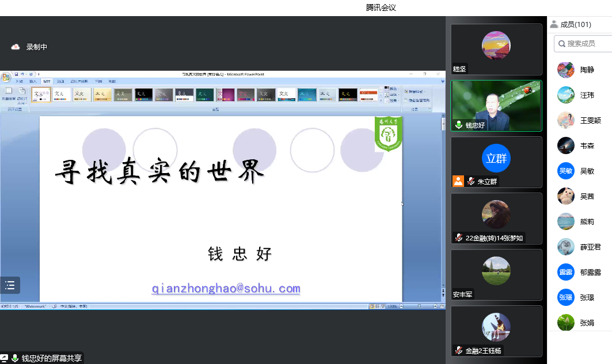Screen dimensions: 612x364
Task: Click the muted microphone icon beside 朱立群
Action: click(471, 182)
